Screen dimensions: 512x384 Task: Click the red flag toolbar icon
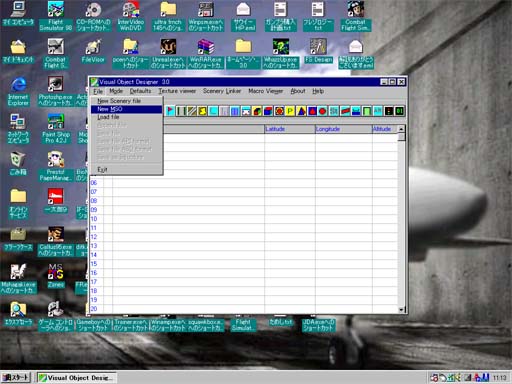click(x=170, y=111)
